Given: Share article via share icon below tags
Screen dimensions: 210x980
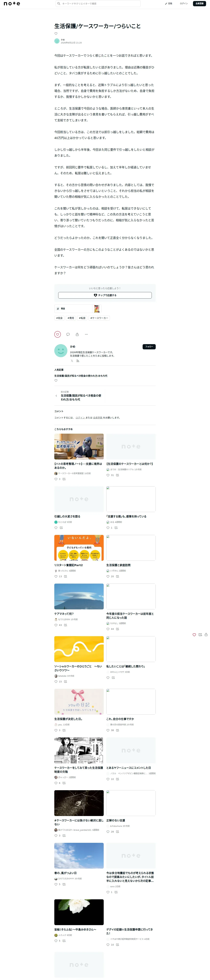Looking at the screenshot, I should click(77, 334).
